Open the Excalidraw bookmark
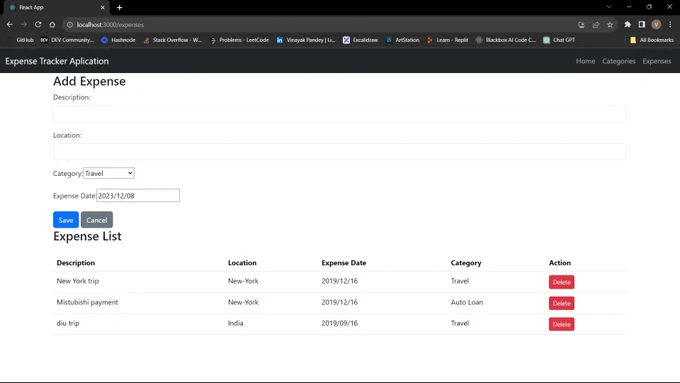Viewport: 680px width, 383px height. [360, 40]
